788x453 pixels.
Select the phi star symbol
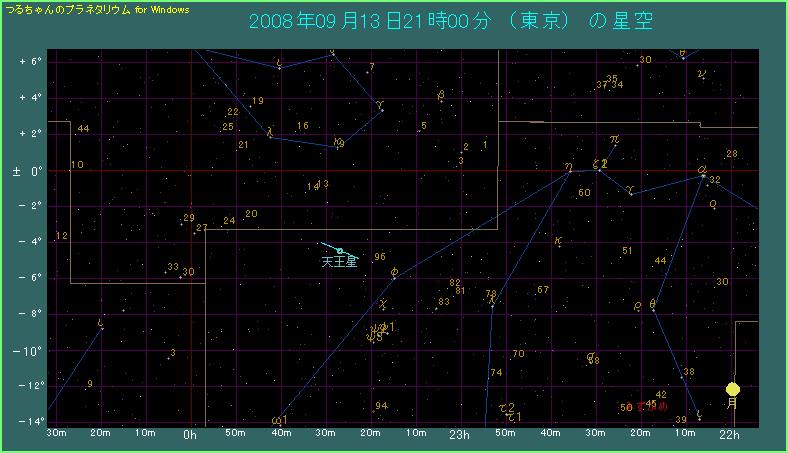(394, 271)
